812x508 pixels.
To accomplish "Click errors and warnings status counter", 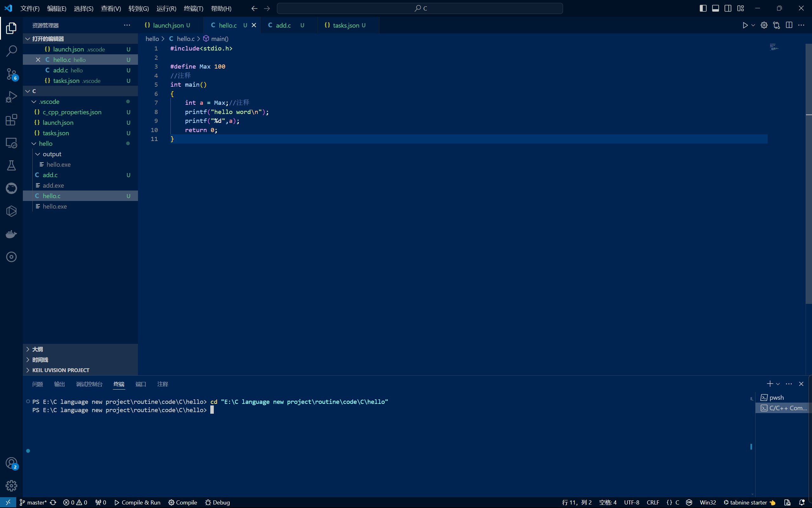I will point(75,502).
